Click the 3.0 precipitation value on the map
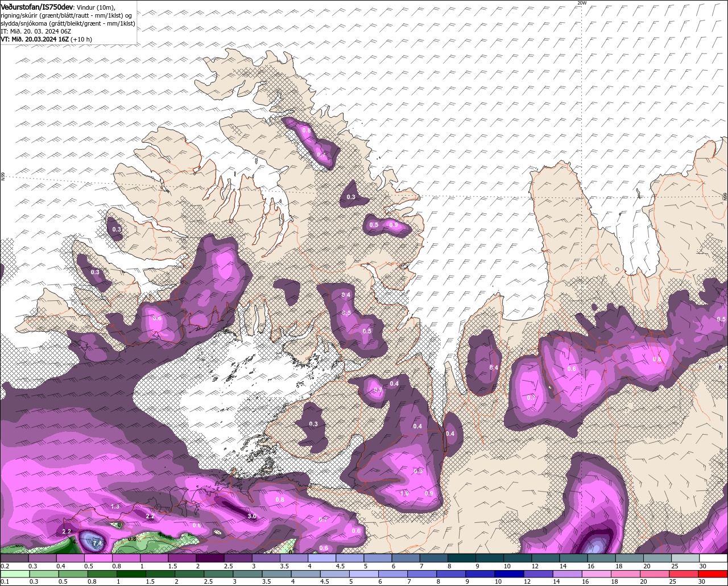This screenshot has height=586, width=728. point(252,517)
